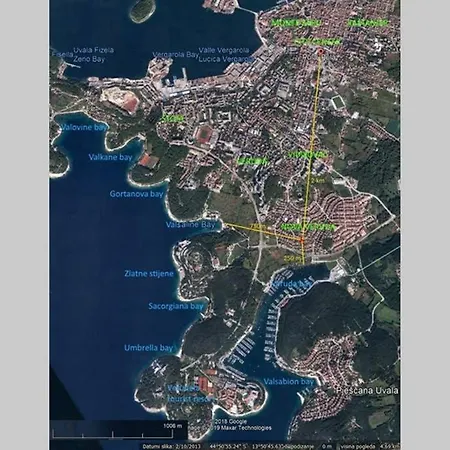Click the 2 km distance label on yellow line
The height and width of the screenshot is (450, 450).
318,180
